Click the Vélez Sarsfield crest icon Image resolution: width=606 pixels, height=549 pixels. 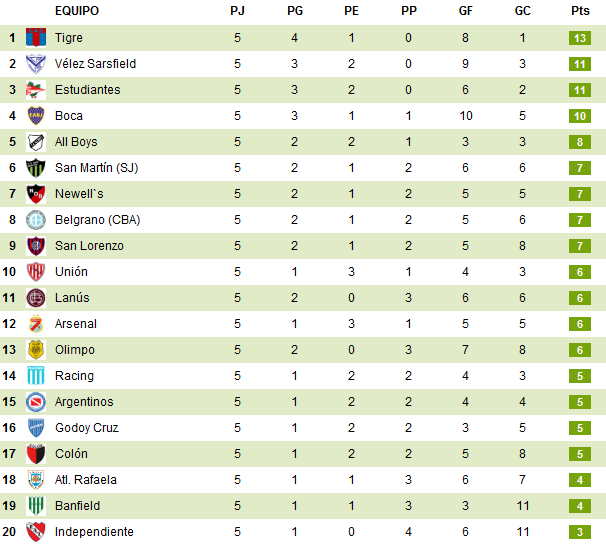click(36, 64)
